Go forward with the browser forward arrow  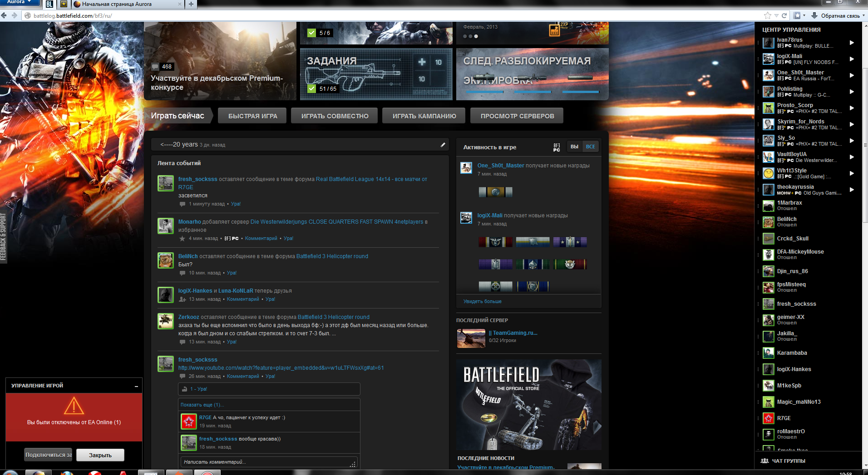pos(15,15)
